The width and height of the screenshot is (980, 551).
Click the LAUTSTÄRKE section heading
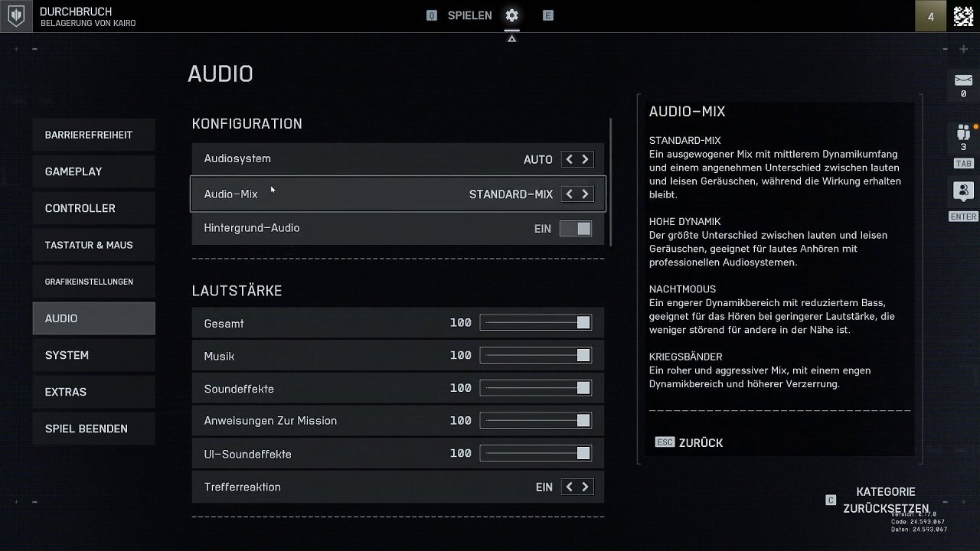[237, 290]
